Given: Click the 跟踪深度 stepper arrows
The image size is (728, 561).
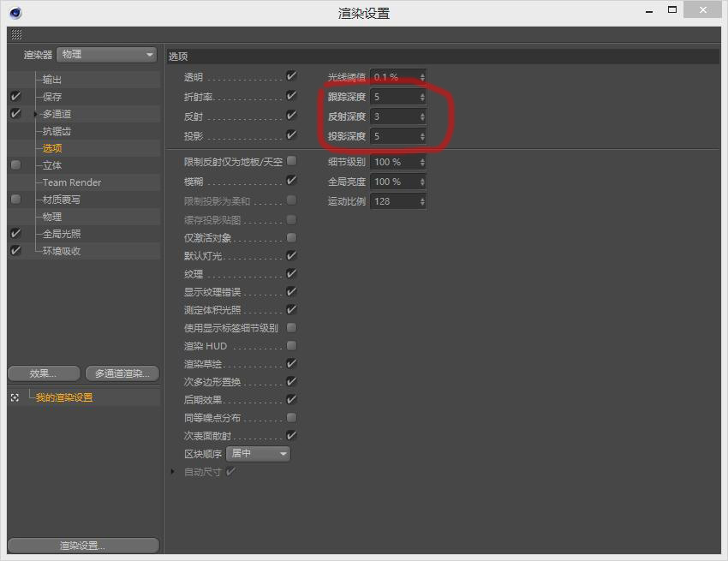Looking at the screenshot, I should tap(422, 97).
